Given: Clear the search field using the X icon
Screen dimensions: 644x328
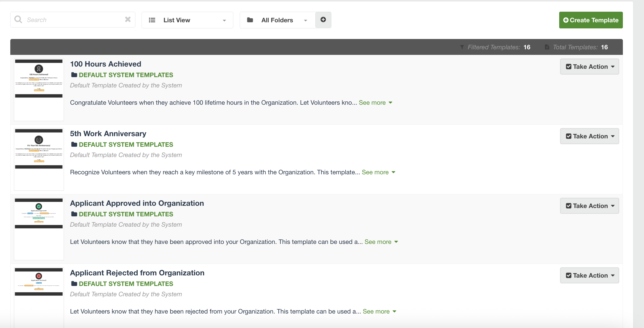Looking at the screenshot, I should click(128, 19).
